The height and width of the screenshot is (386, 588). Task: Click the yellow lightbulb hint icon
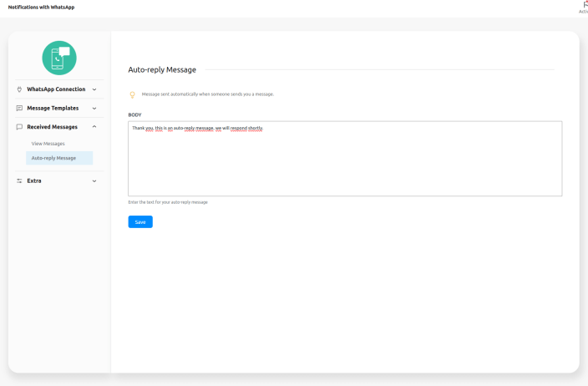click(132, 94)
